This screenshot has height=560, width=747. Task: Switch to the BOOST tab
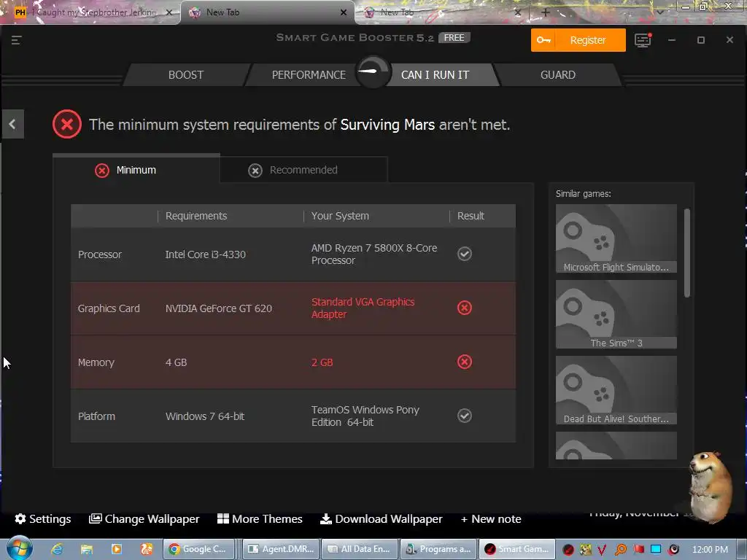coord(186,75)
